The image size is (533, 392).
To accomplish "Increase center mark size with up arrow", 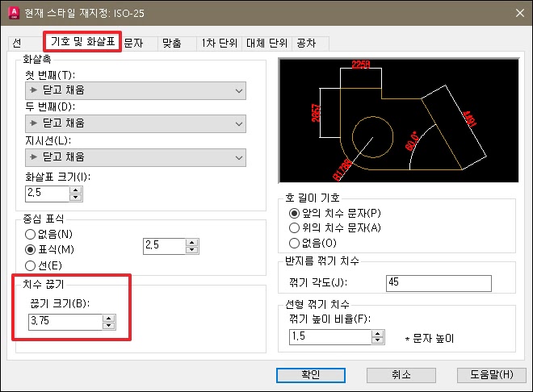I will point(192,242).
